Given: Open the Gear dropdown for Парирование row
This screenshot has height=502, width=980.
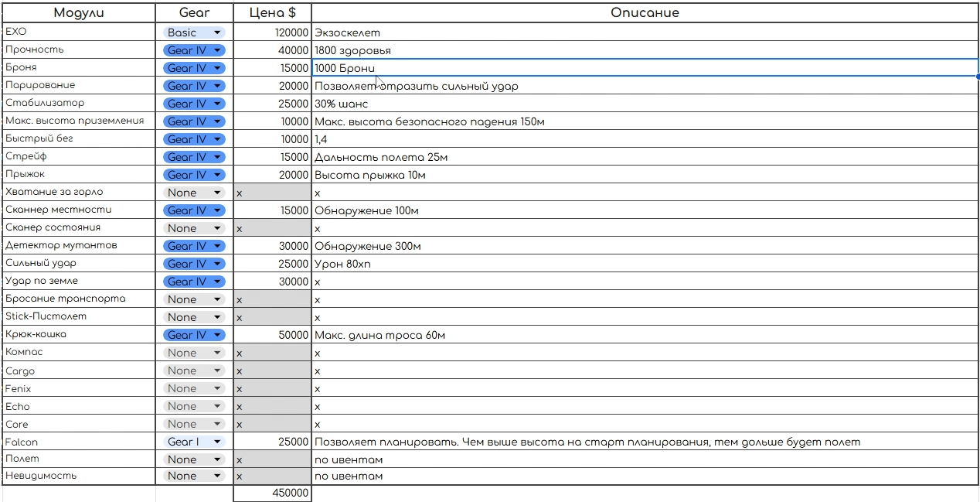Looking at the screenshot, I should tap(194, 86).
